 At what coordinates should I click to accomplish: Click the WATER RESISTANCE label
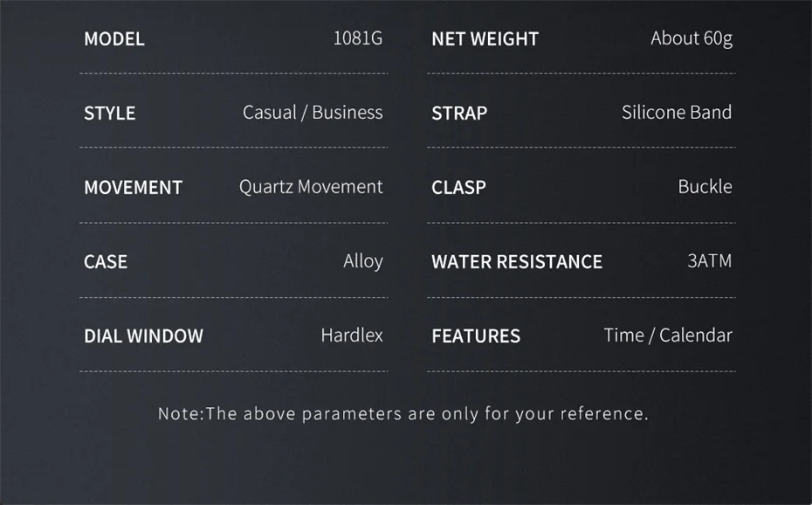[517, 262]
